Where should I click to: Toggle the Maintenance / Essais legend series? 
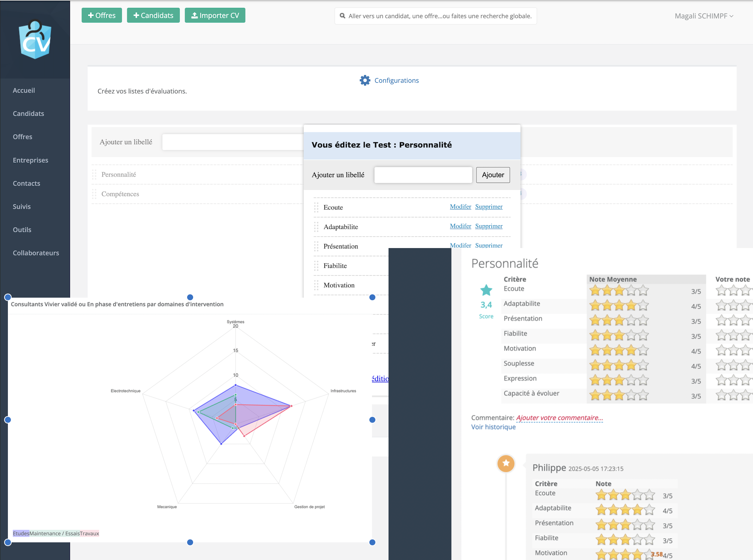pyautogui.click(x=54, y=533)
